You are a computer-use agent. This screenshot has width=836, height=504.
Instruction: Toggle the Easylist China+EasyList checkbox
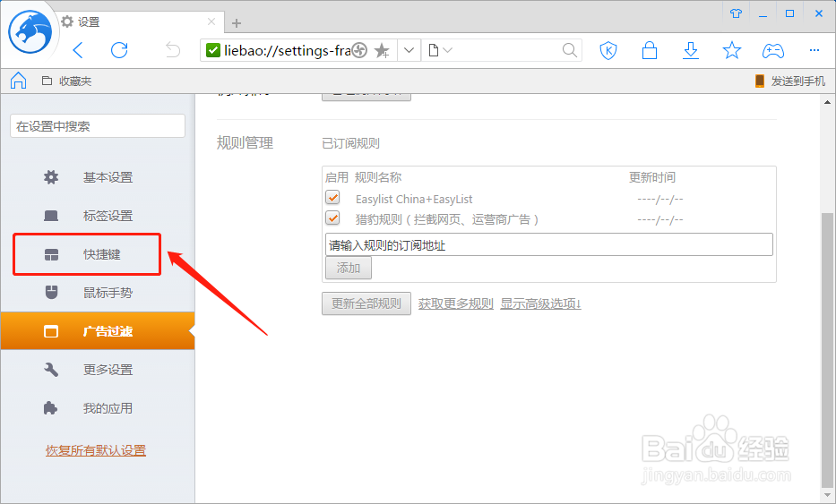(x=332, y=198)
